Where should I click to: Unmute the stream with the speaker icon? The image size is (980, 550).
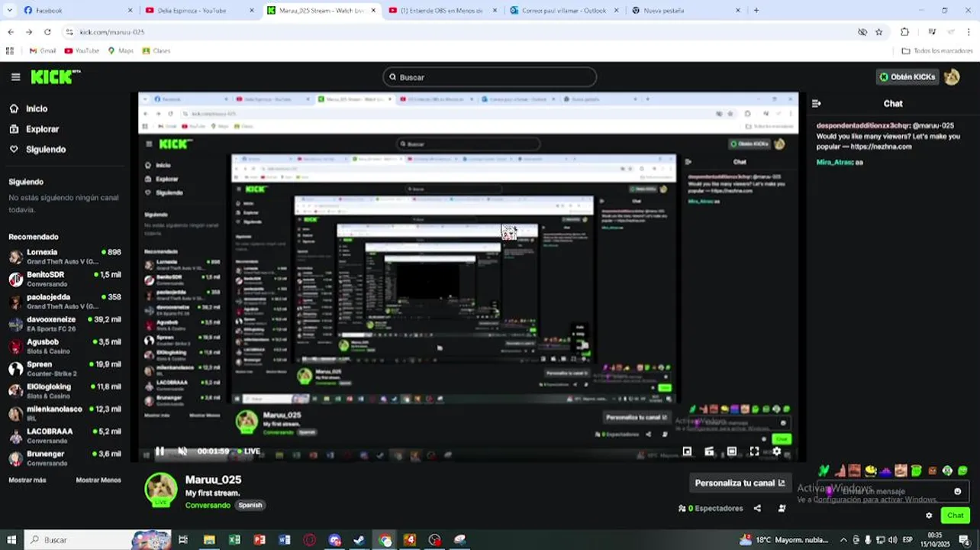[182, 451]
